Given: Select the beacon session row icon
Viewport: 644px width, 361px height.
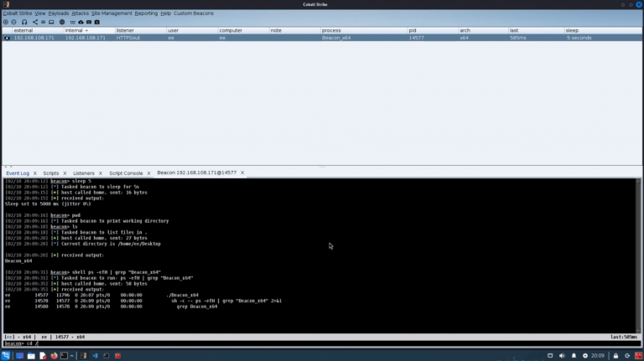Looking at the screenshot, I should 7,38.
